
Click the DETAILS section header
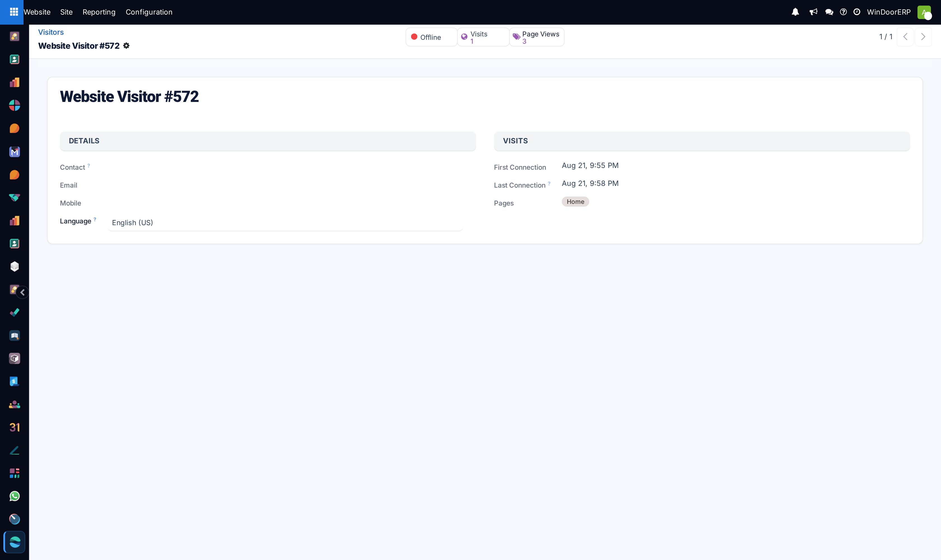point(268,141)
